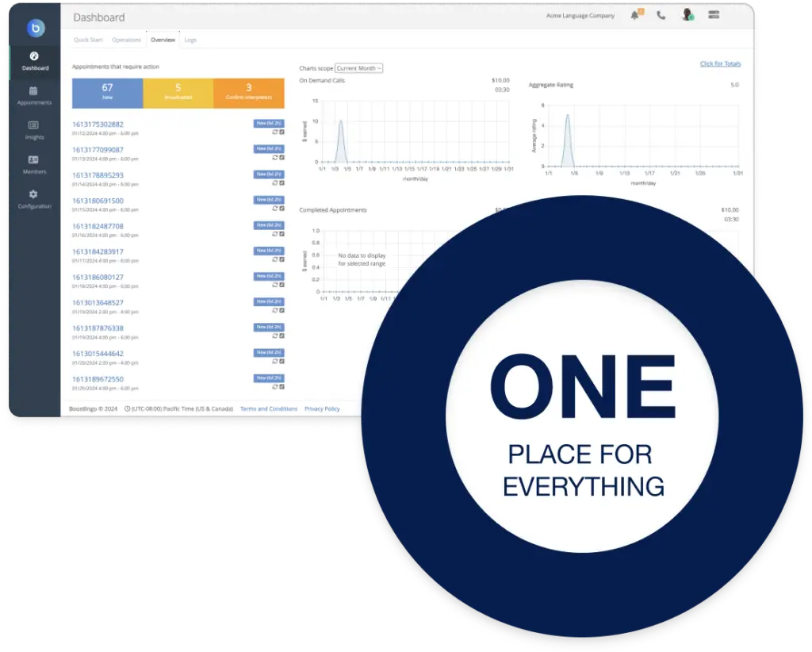Open appointment link 1613182487708
Image resolution: width=812 pixels, height=652 pixels.
point(98,226)
